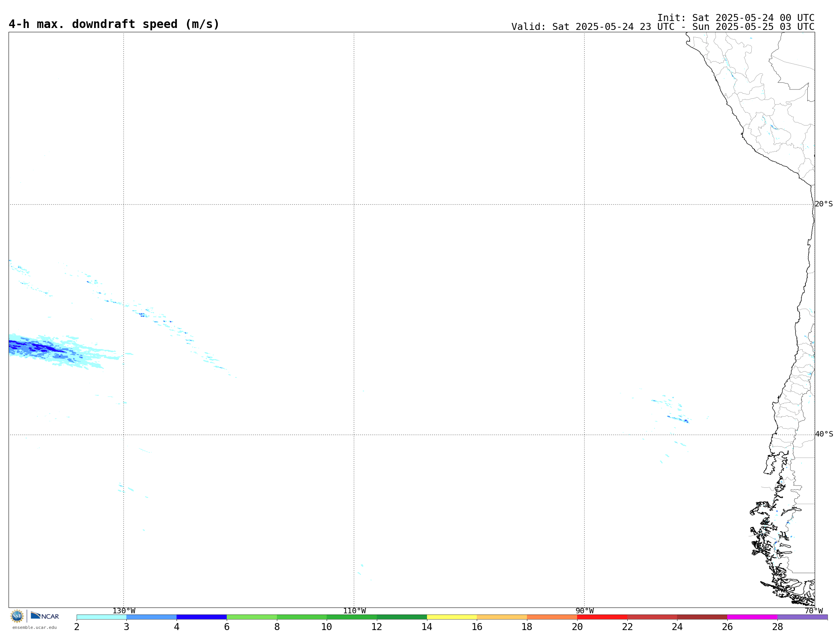Click the 110°W longitude label
Image resolution: width=840 pixels, height=632 pixels.
click(x=354, y=611)
